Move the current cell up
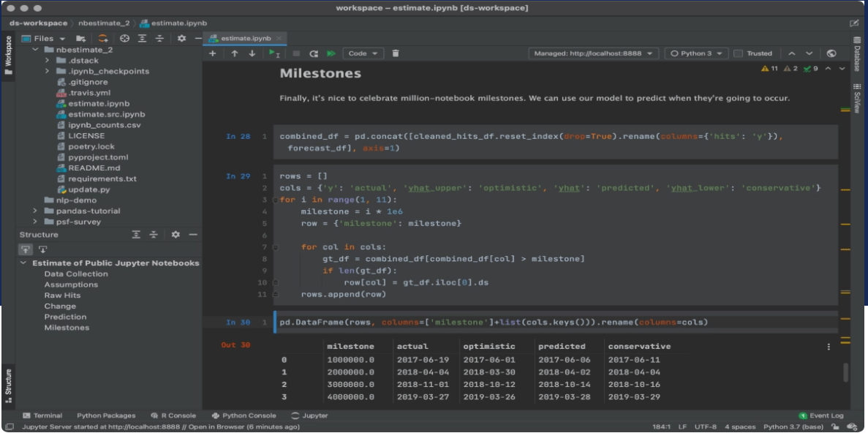868x433 pixels. click(x=234, y=53)
